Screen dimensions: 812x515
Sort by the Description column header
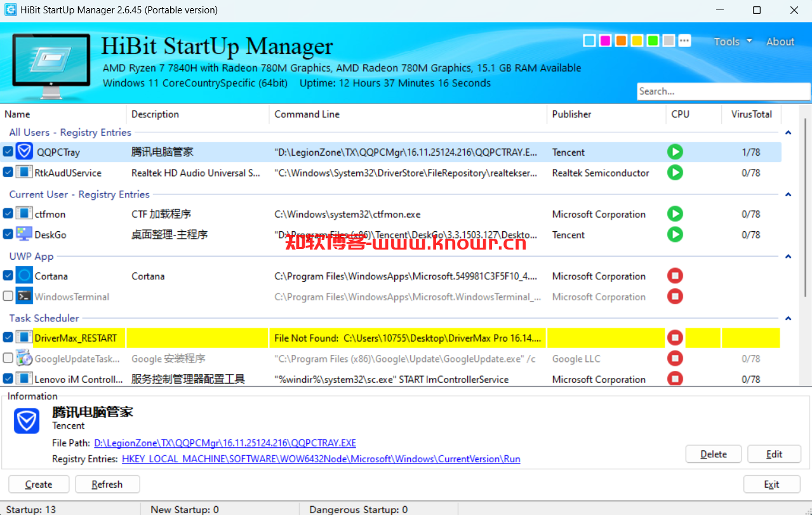pyautogui.click(x=198, y=114)
